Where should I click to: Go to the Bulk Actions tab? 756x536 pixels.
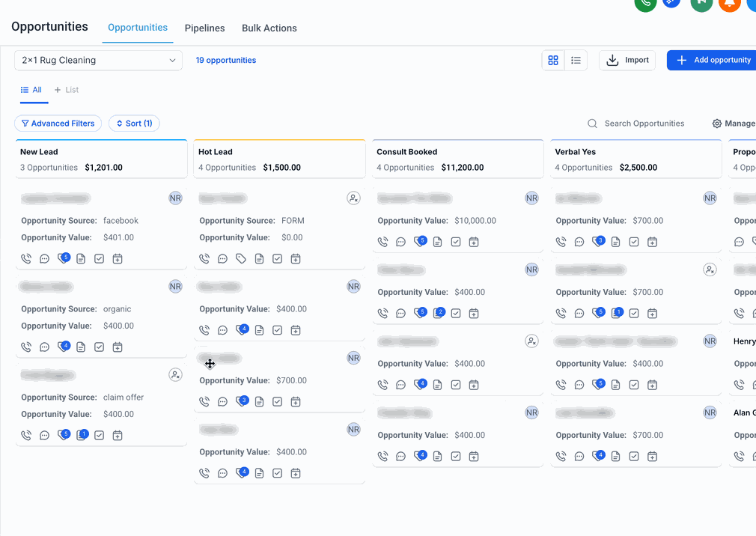tap(269, 28)
